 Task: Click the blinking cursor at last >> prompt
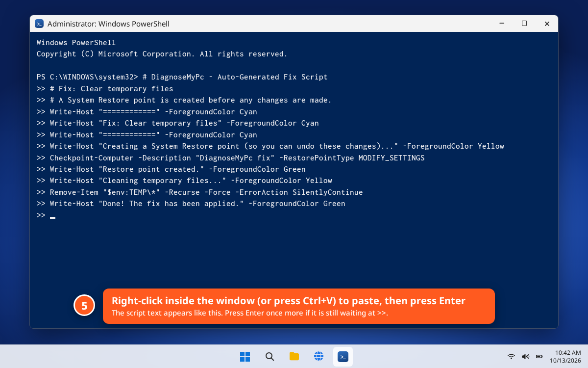[x=52, y=217]
